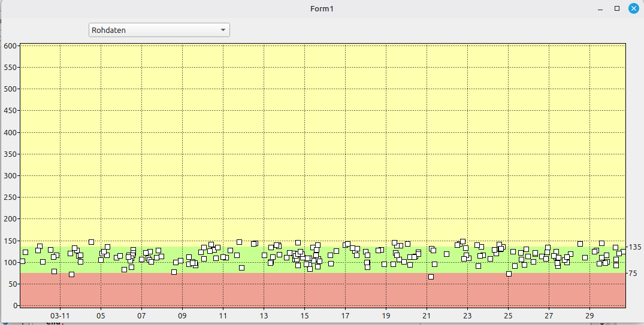Select the leftmost data point on the chart
The width and height of the screenshot is (644, 325).
[22, 261]
